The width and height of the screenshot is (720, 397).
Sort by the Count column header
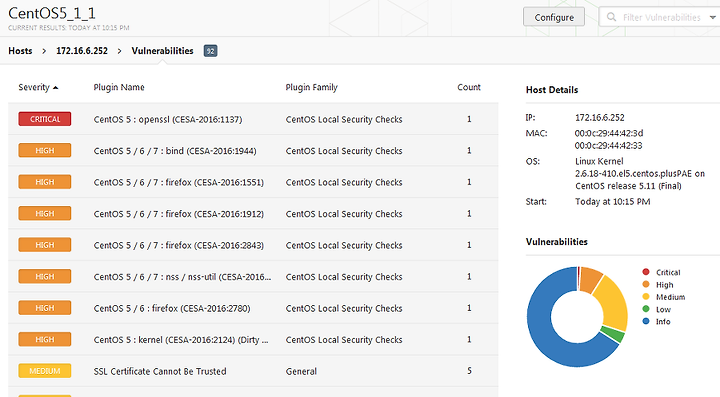(469, 87)
